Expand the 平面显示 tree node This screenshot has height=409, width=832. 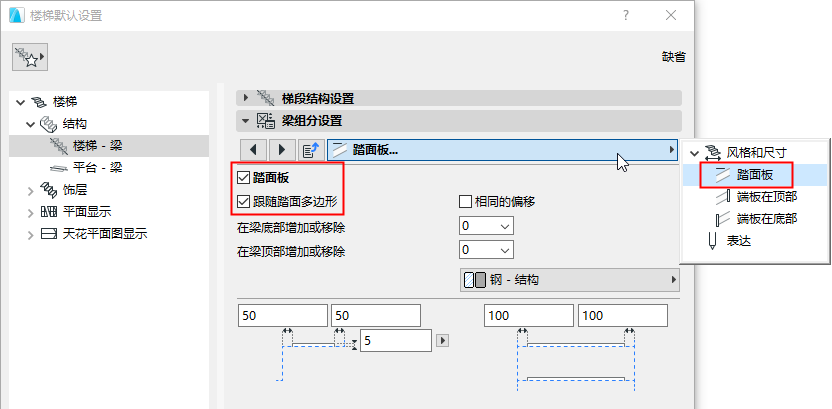[x=30, y=212]
